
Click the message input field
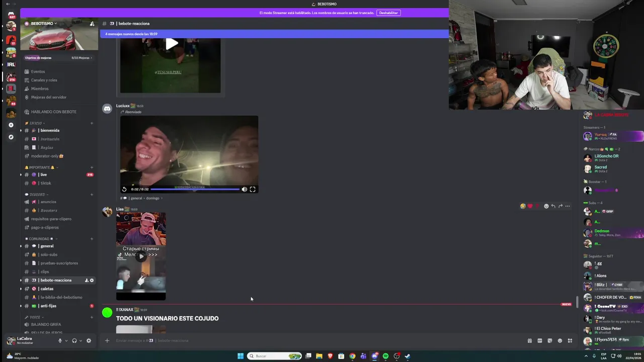coord(317,340)
